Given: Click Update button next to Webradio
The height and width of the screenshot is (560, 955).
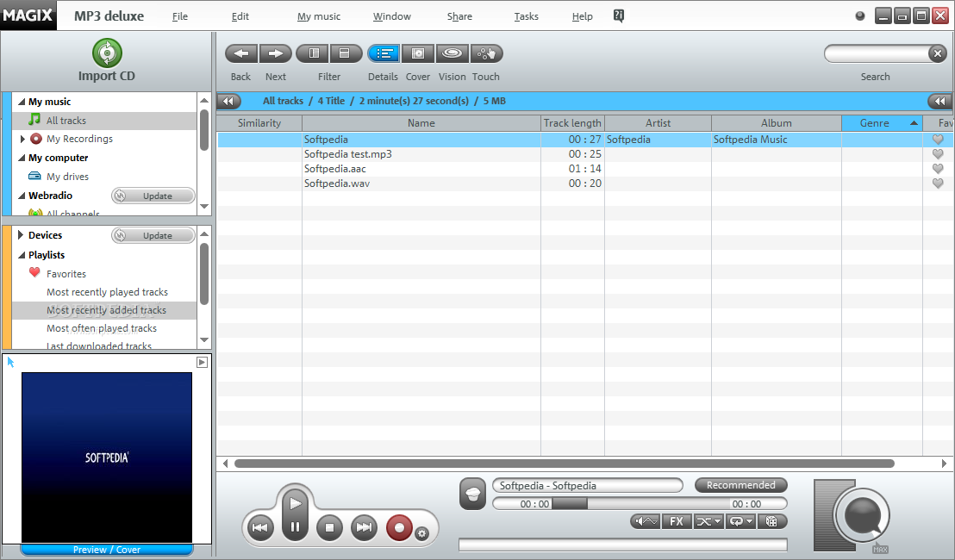Looking at the screenshot, I should [153, 196].
